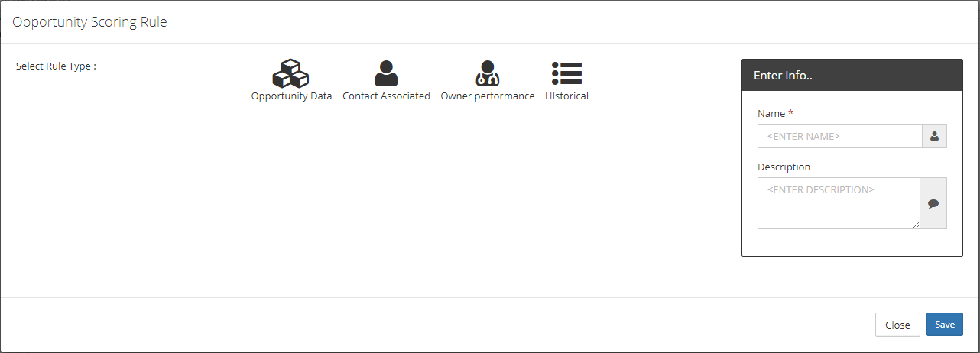Click the Enter Info panel header
Screen dimensions: 980x353
tap(852, 76)
